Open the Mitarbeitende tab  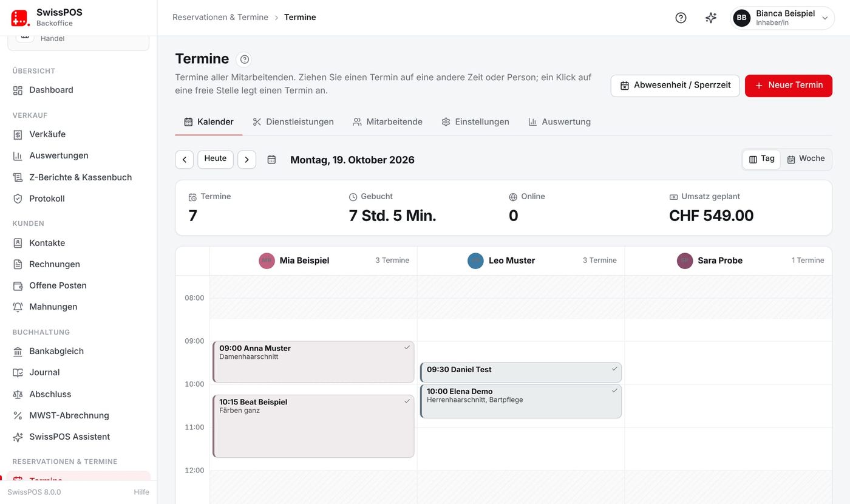(387, 122)
